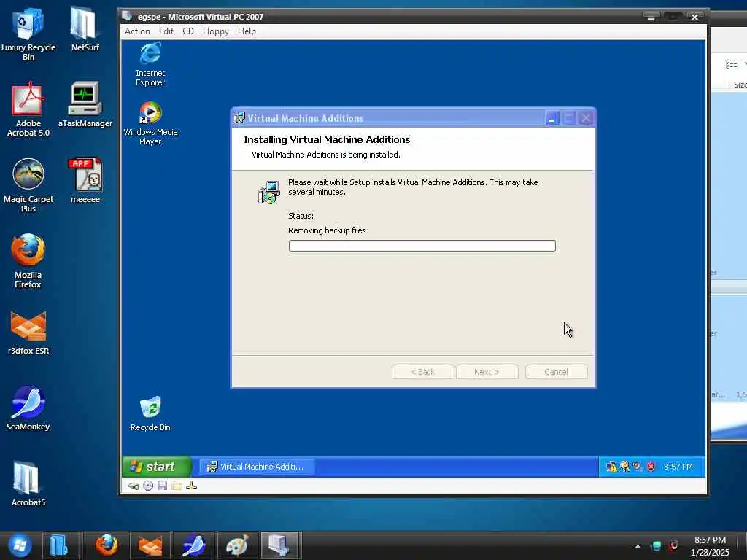Viewport: 747px width, 560px height.
Task: Click the greyed Next button
Action: (487, 372)
